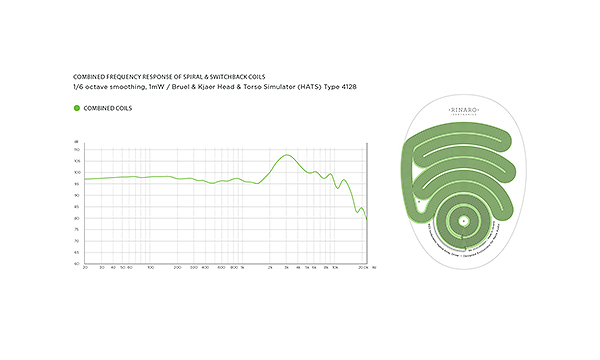Click the response curve peak near 3k
The width and height of the screenshot is (600, 360).
coord(287,155)
